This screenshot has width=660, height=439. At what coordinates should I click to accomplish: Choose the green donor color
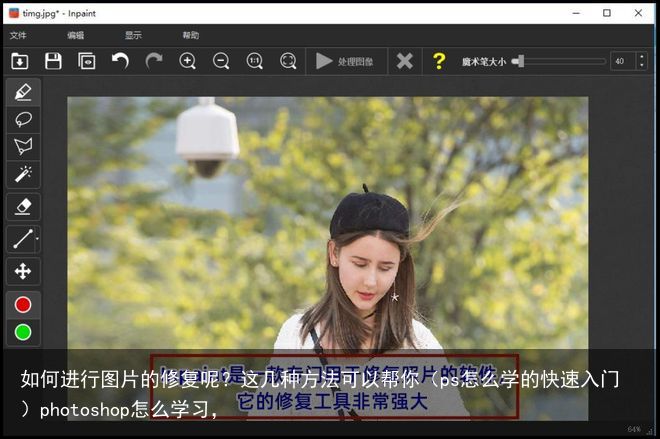23,332
